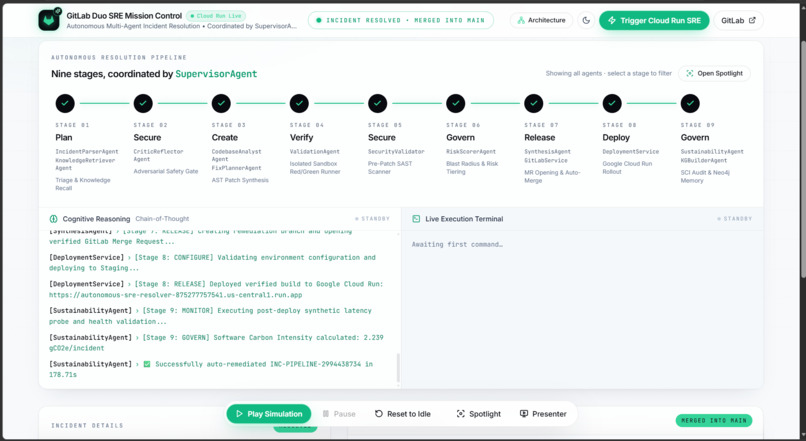This screenshot has width=806, height=441.
Task: Open the GitLab external link
Action: tap(738, 21)
